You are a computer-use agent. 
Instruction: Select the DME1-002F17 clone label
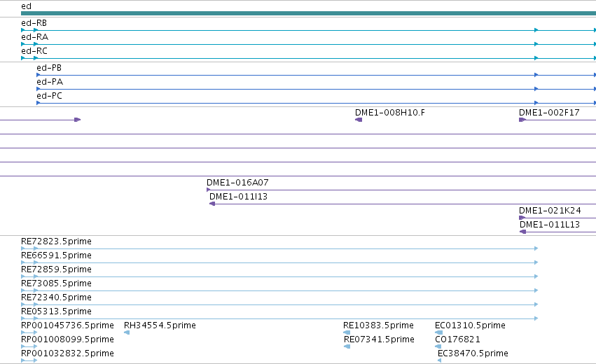pyautogui.click(x=549, y=113)
